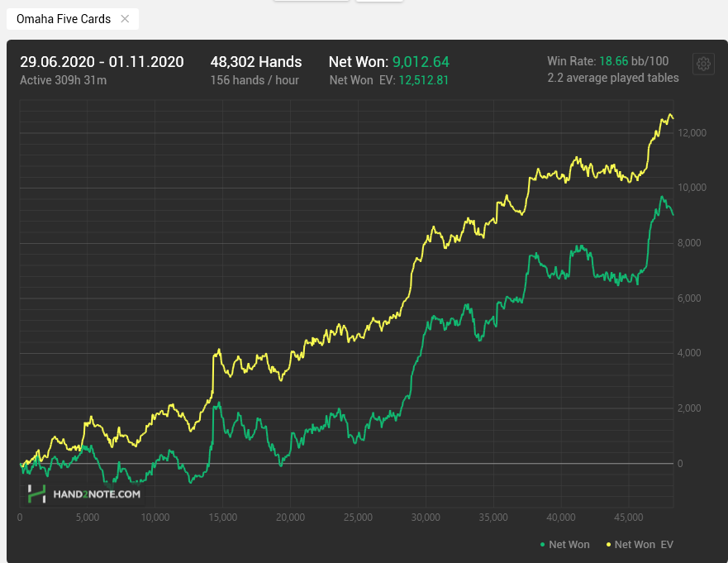
Task: Click the 2.2 average played tables text
Action: click(x=612, y=78)
